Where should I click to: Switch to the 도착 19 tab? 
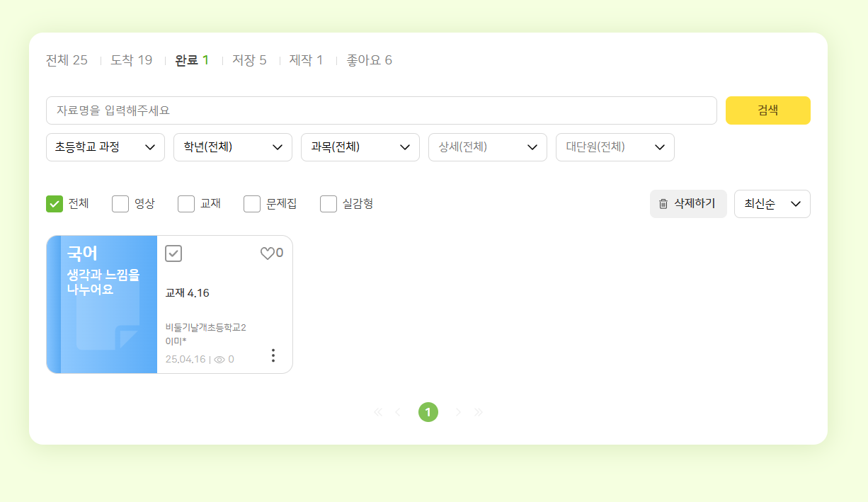tap(131, 60)
